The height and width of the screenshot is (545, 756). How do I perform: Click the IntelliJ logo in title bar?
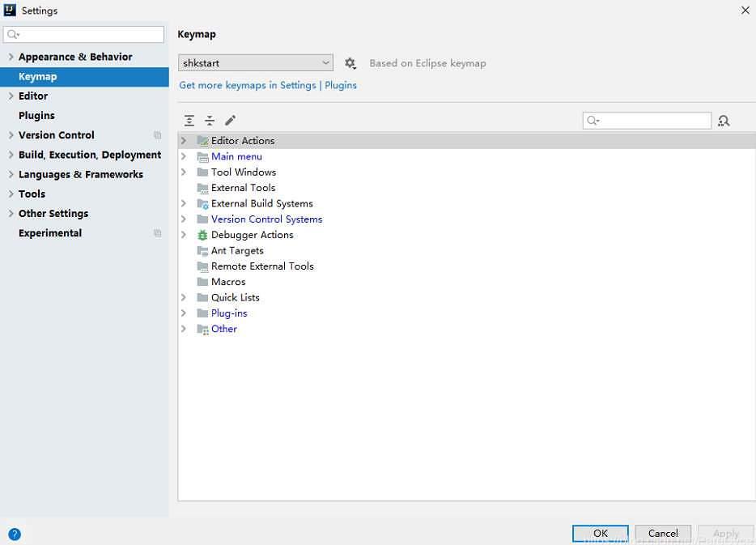click(x=9, y=11)
